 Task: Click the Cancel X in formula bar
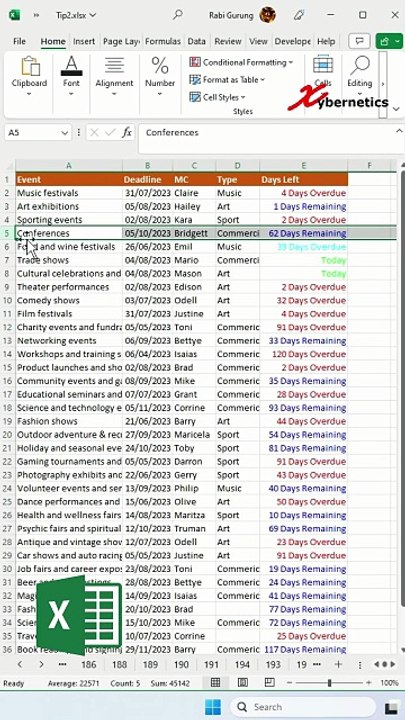pyautogui.click(x=94, y=133)
